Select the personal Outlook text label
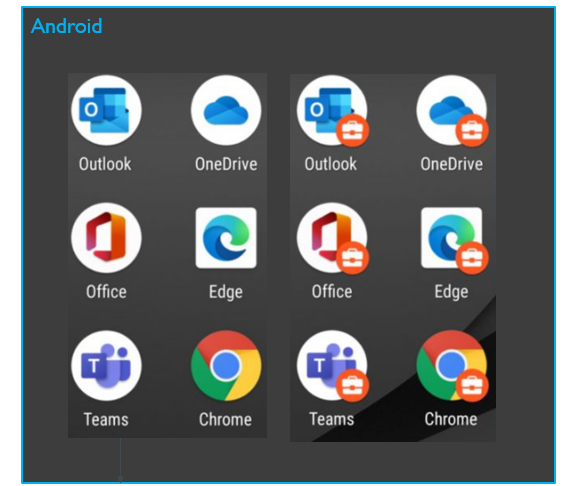This screenshot has height=486, width=572. pyautogui.click(x=105, y=164)
